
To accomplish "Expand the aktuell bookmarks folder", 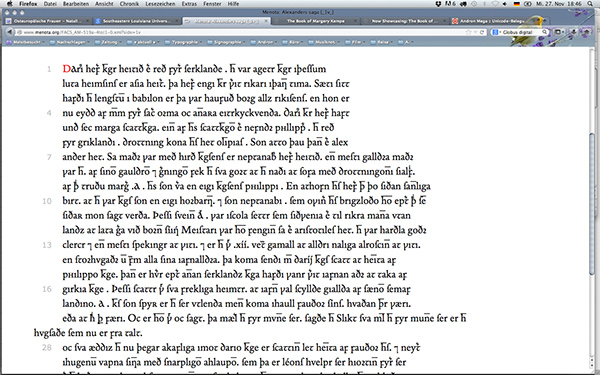I will [x=143, y=42].
